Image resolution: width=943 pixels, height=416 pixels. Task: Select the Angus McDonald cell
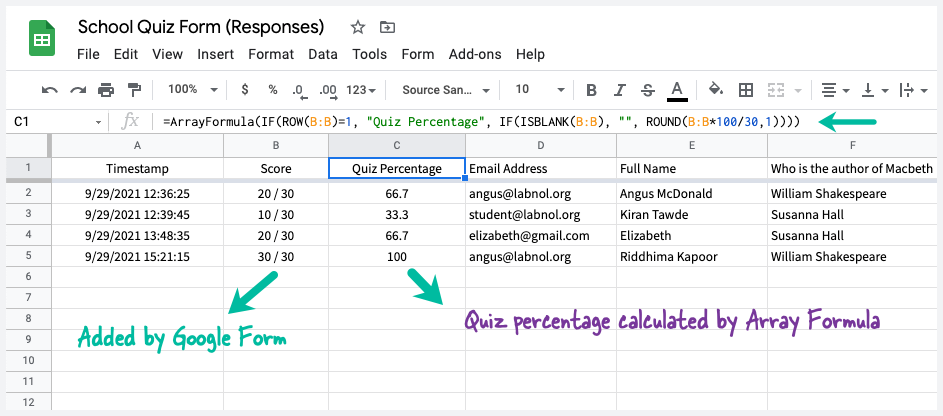(x=692, y=193)
